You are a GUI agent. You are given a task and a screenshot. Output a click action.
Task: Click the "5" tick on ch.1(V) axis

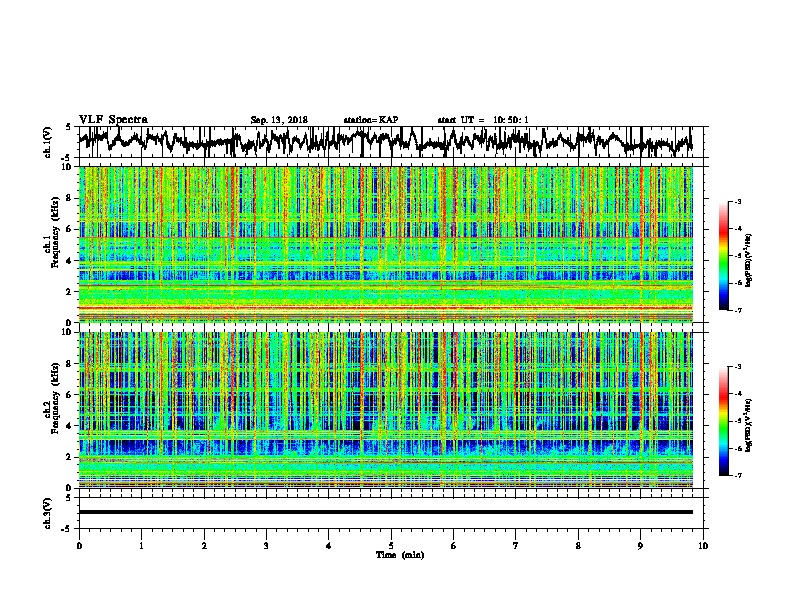click(x=69, y=127)
